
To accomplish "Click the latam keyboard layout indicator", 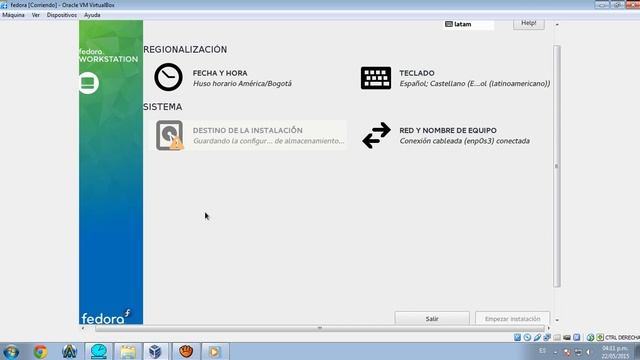I will point(468,24).
